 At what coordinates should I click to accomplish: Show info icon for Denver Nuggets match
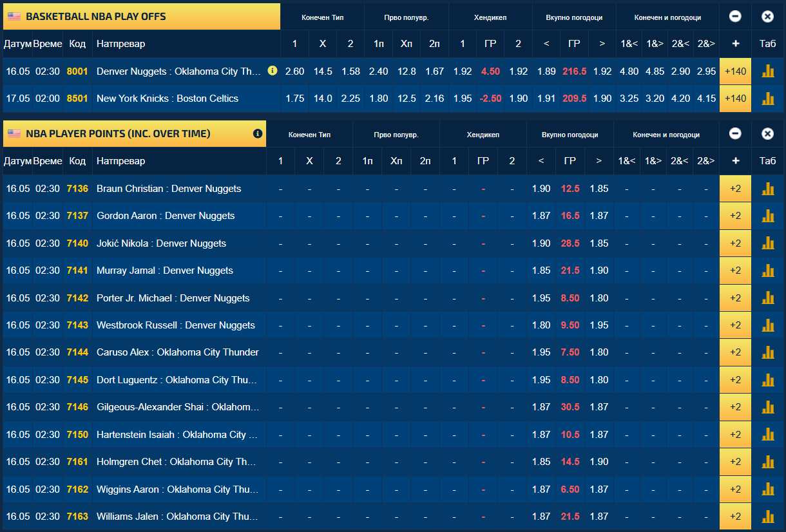(273, 71)
